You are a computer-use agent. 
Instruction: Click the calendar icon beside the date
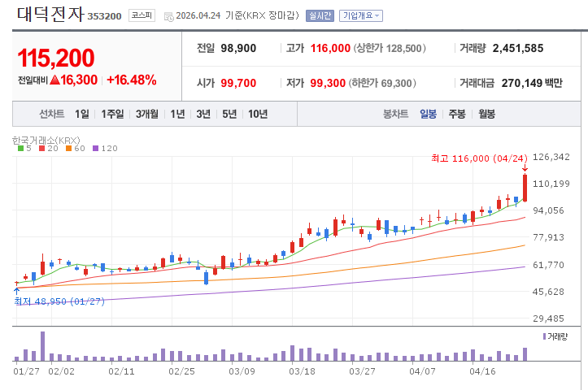168,16
